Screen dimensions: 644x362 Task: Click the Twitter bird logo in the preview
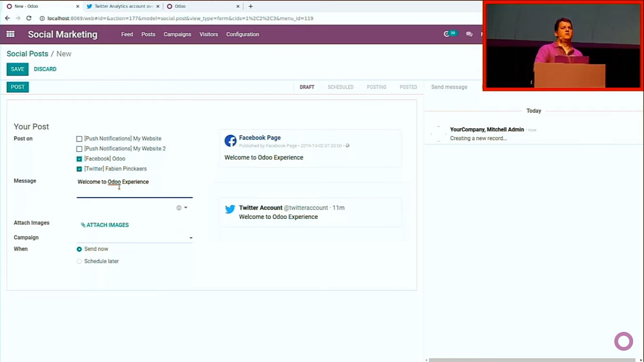pyautogui.click(x=230, y=209)
